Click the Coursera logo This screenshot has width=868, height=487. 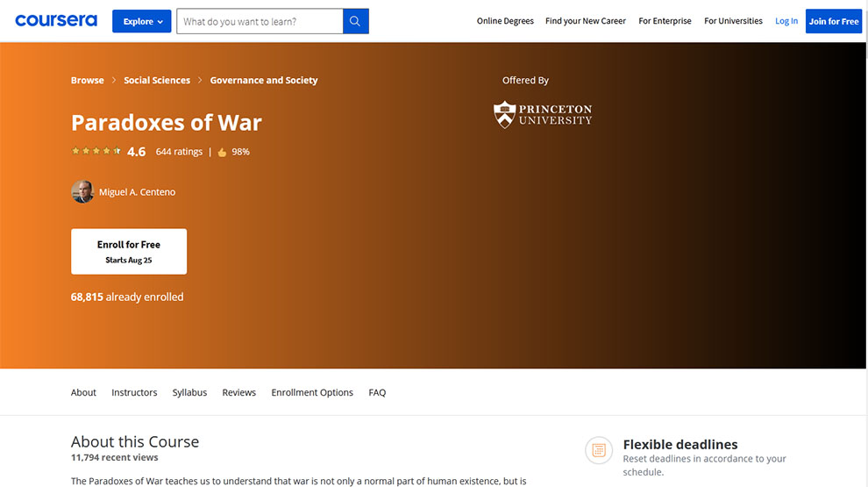(56, 21)
